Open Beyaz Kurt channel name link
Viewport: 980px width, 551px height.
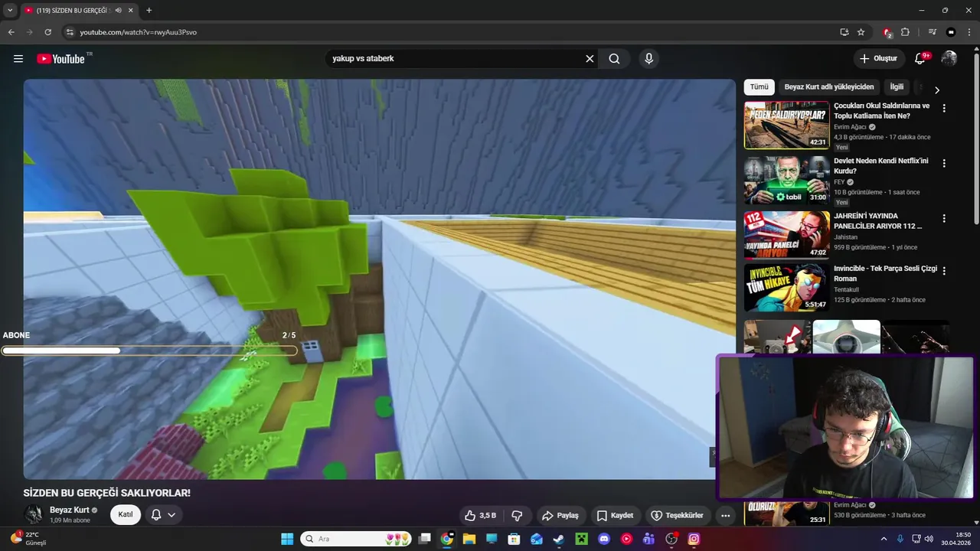[70, 510]
